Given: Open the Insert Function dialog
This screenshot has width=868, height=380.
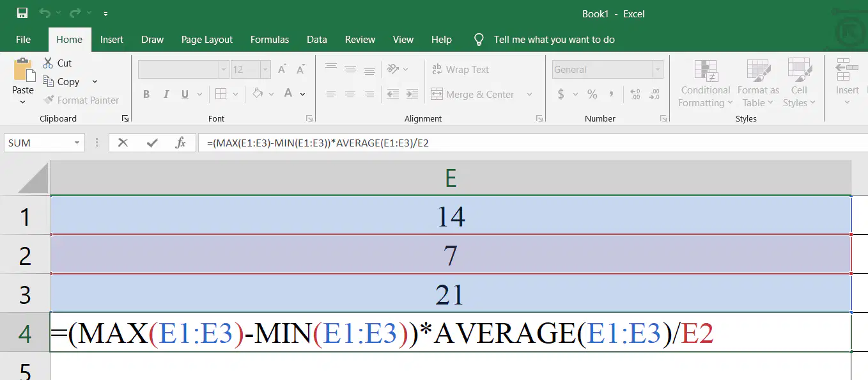Looking at the screenshot, I should pyautogui.click(x=181, y=143).
